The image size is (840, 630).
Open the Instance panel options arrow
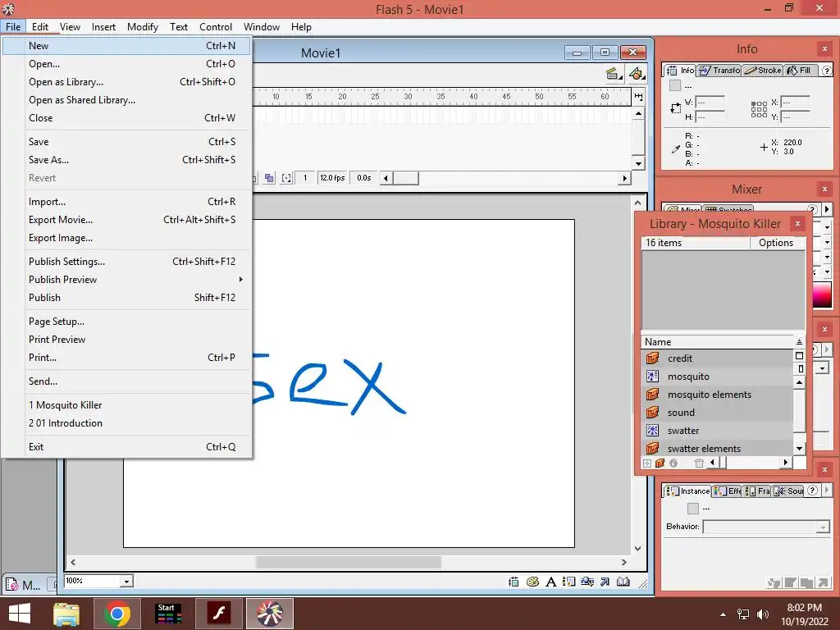point(827,491)
